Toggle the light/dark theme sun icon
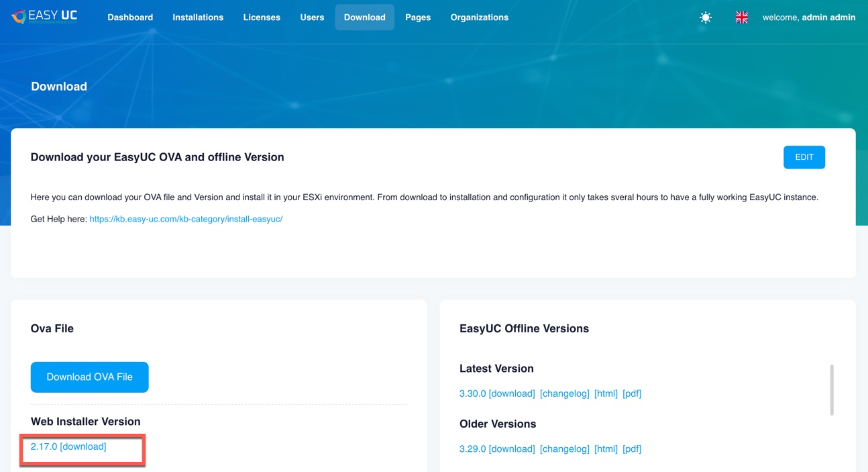This screenshot has width=868, height=472. (705, 17)
